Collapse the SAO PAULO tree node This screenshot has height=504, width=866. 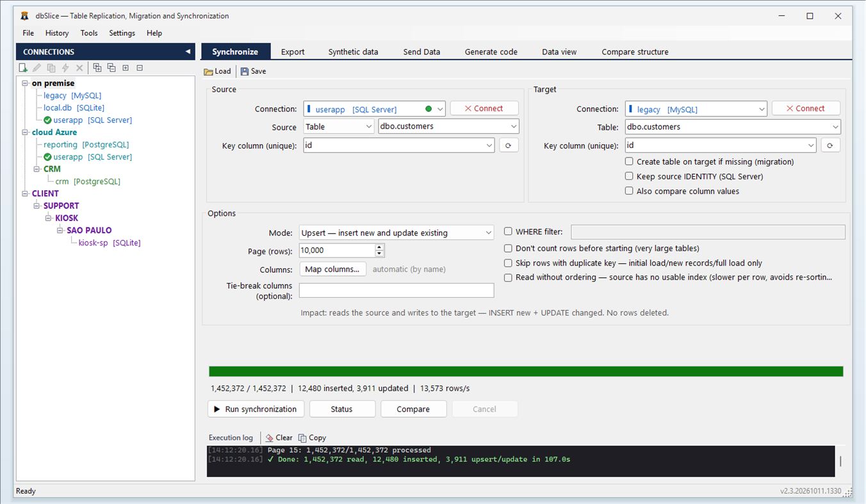tap(60, 231)
